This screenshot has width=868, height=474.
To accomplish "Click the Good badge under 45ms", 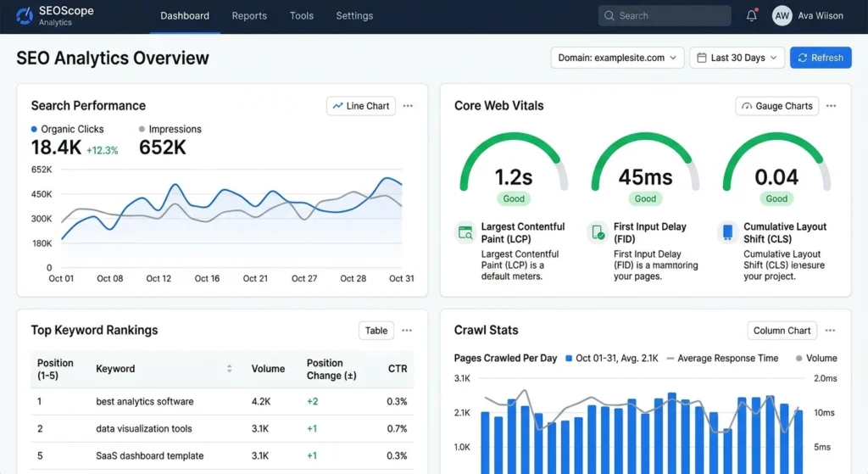I will coord(645,198).
